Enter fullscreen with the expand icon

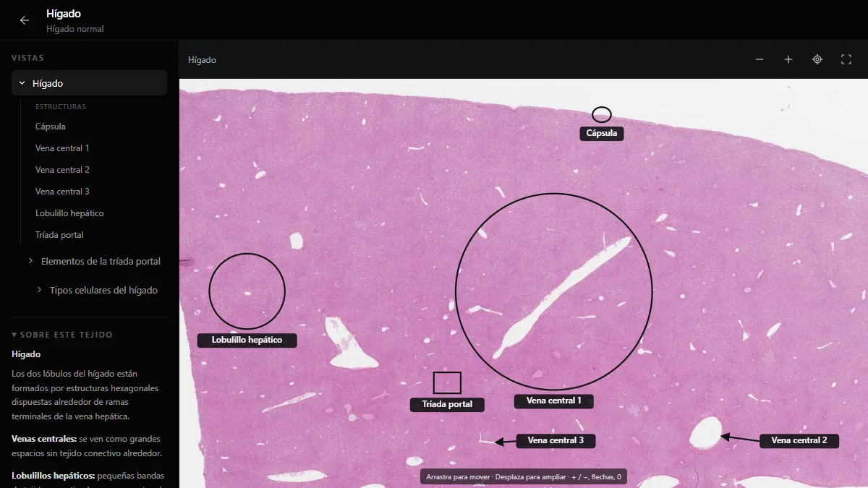pos(846,59)
